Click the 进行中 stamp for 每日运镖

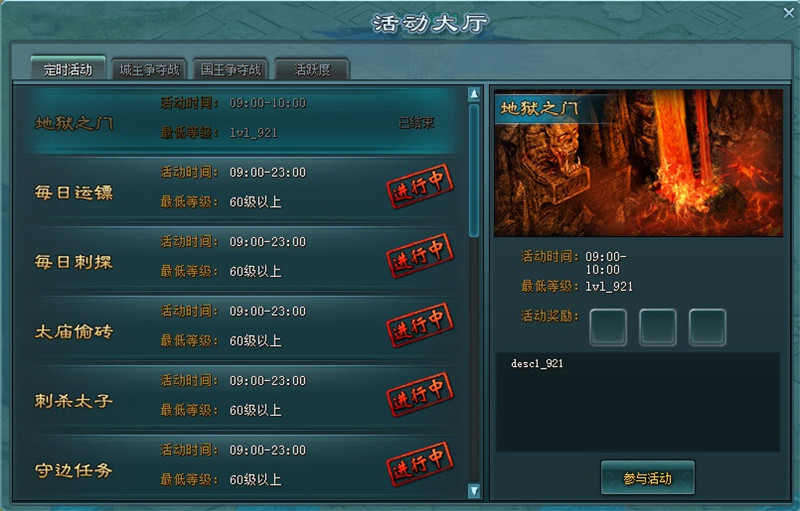pyautogui.click(x=420, y=186)
